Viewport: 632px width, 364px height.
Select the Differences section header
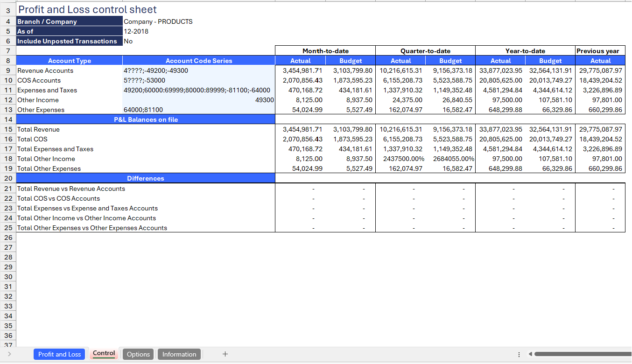coord(146,178)
